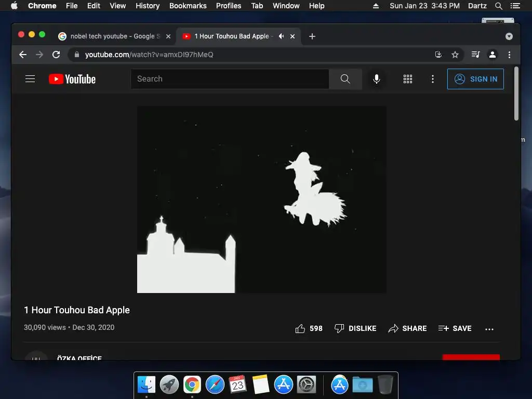
Task: Open Launchpad from the Dock
Action: click(169, 385)
